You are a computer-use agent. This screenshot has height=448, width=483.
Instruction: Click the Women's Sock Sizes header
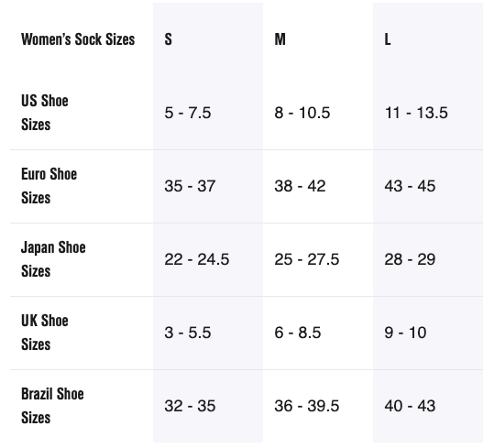[78, 39]
